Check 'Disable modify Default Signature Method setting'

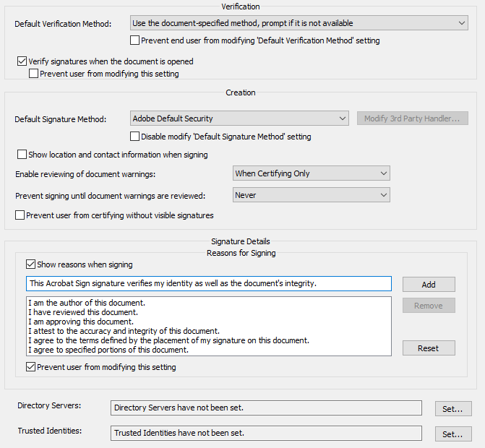tap(135, 137)
